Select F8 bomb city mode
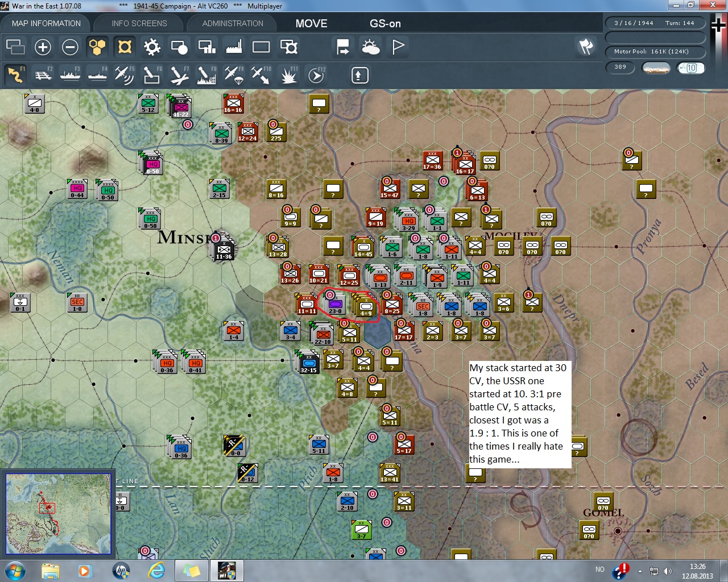The image size is (728, 582). pyautogui.click(x=206, y=75)
